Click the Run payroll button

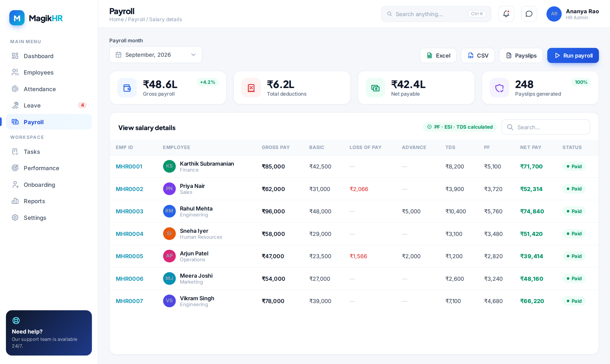tap(573, 56)
